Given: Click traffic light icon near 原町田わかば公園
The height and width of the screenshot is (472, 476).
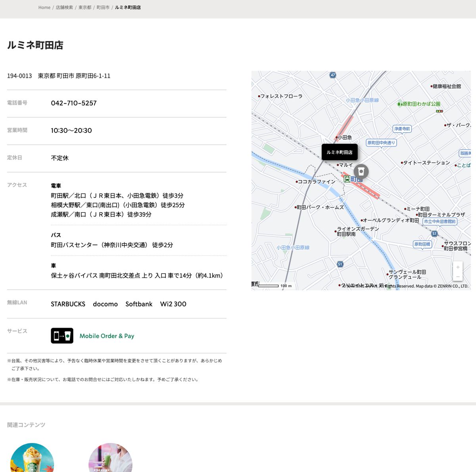Looking at the screenshot, I should click(x=440, y=111).
